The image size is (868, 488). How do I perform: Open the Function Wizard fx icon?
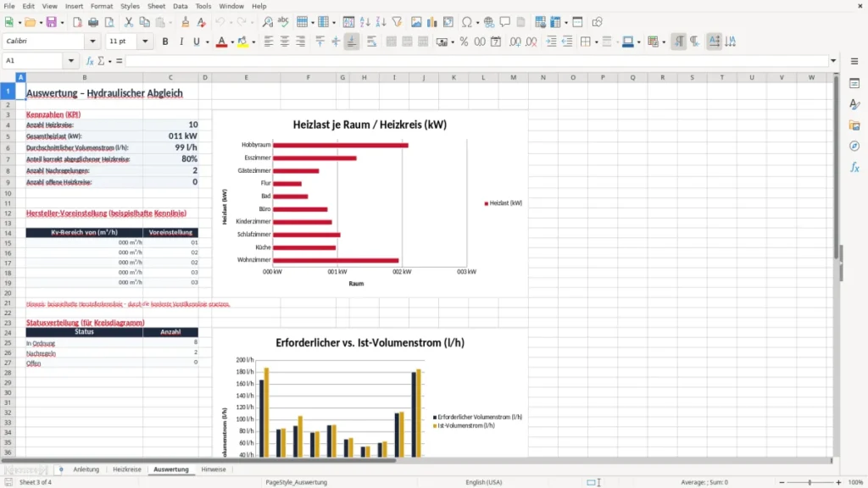(90, 61)
